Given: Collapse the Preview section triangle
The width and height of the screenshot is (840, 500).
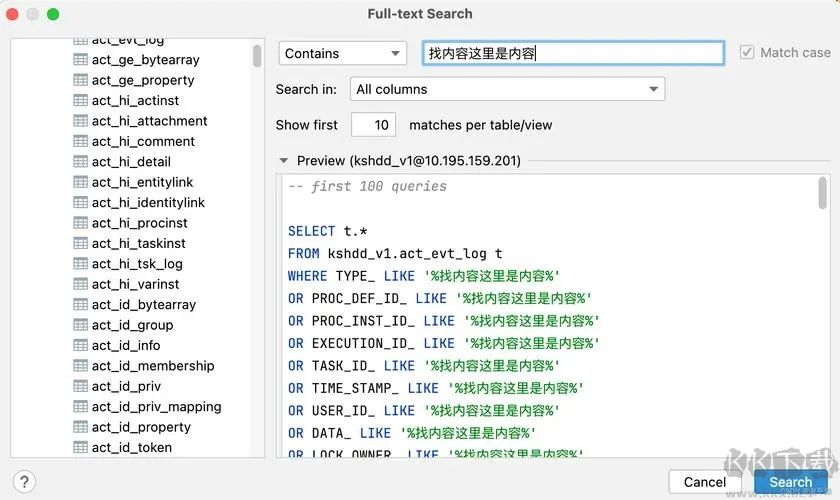Looking at the screenshot, I should tap(283, 160).
